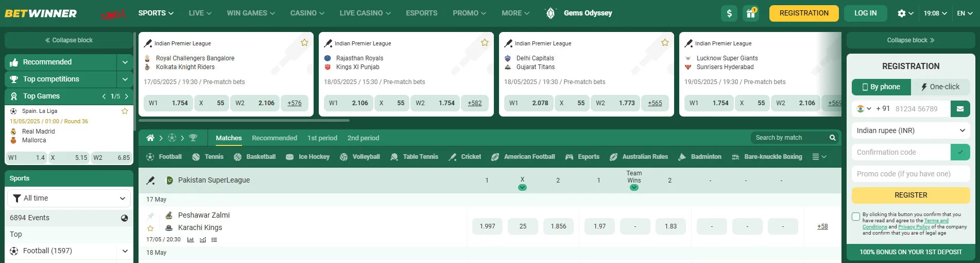Select Basketball in sports filter bar
Screen dimensions: 980x263
click(x=254, y=157)
